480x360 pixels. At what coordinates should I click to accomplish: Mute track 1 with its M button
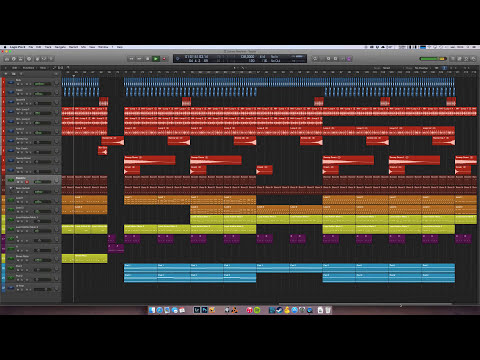point(18,84)
